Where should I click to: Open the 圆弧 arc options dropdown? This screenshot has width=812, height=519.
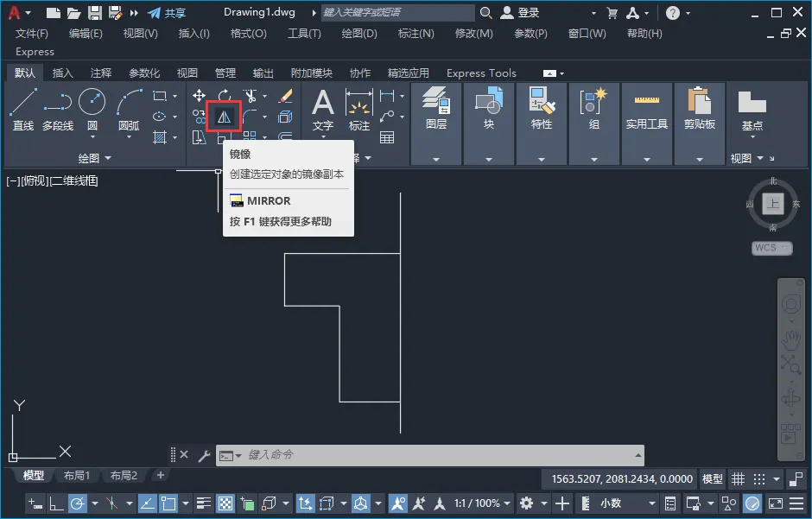tap(129, 137)
